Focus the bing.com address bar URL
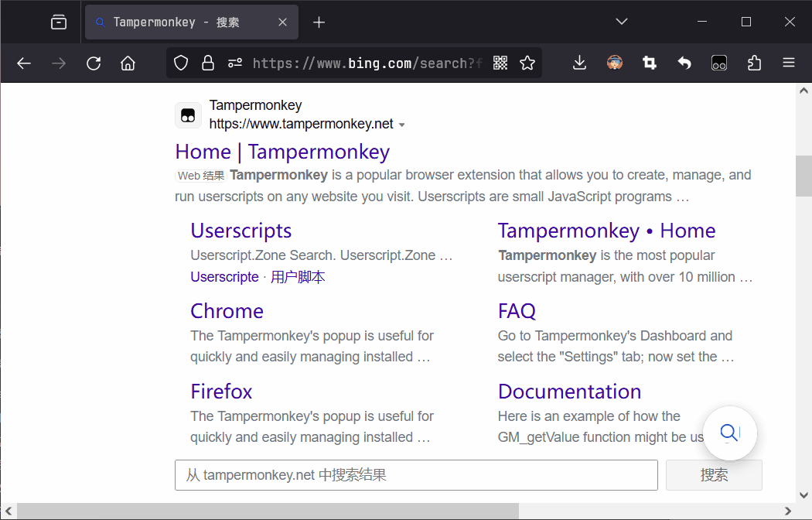The image size is (812, 520). 367,63
